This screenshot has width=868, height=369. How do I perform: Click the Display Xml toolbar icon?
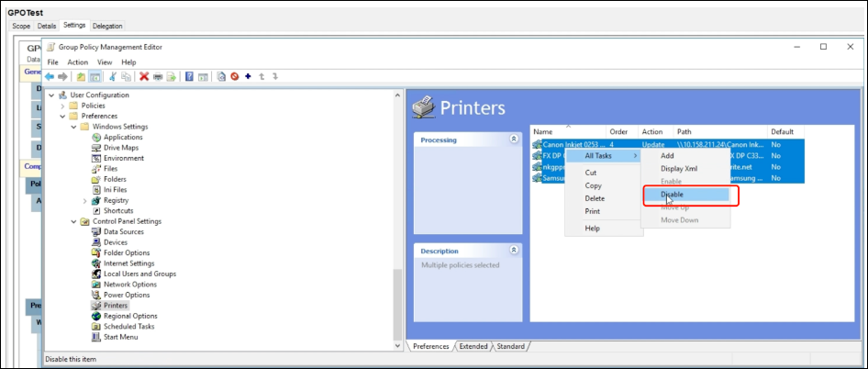[221, 76]
